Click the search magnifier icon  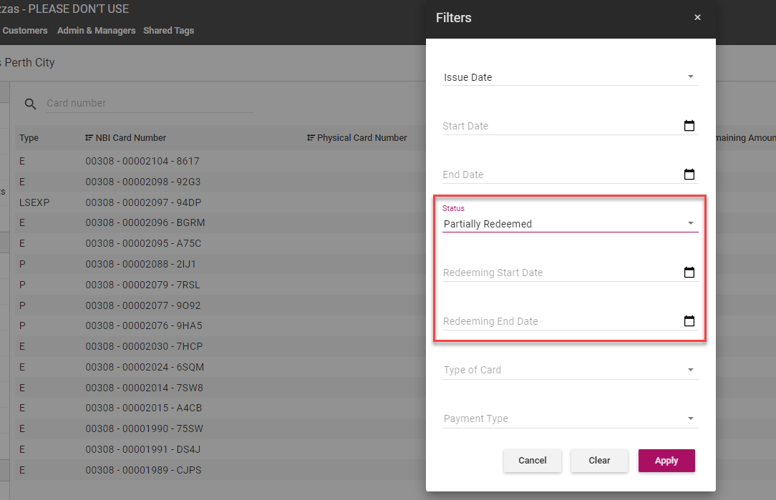[30, 104]
